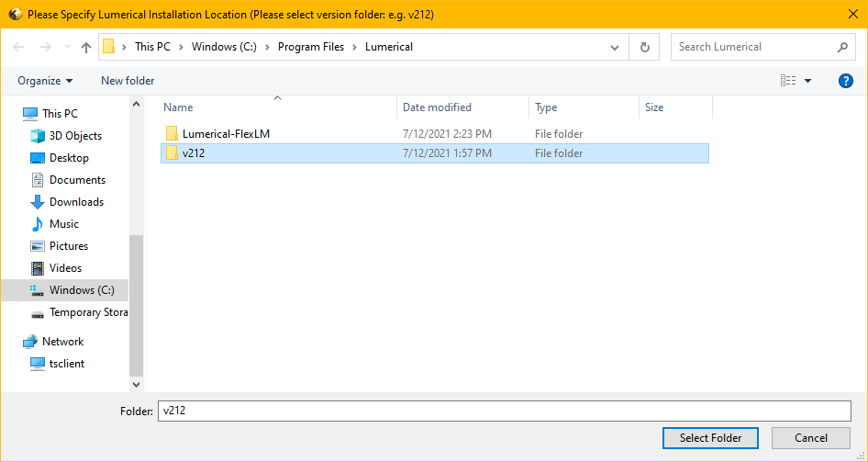Screen dimensions: 868x462
Task: Click the navigation pane scroll down arrow
Action: click(x=136, y=384)
